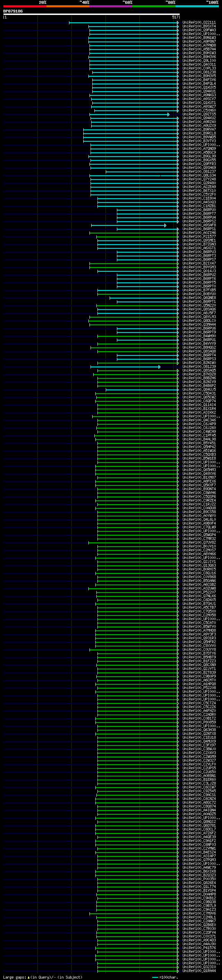Select the UniRef100_B2IX47 label
The image size is (222, 980).
coord(199,263)
